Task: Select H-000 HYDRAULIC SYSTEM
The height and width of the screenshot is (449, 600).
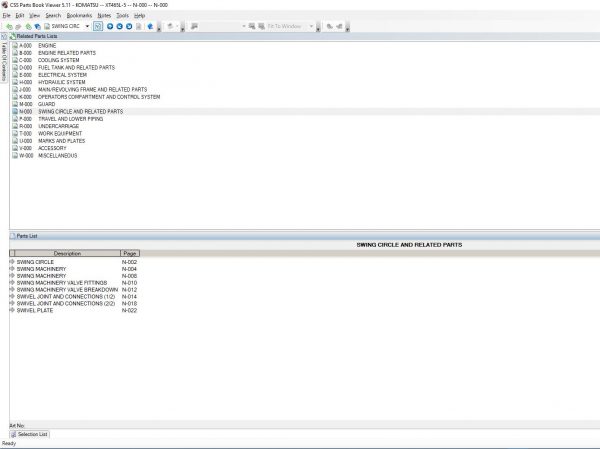Action: [x=49, y=82]
